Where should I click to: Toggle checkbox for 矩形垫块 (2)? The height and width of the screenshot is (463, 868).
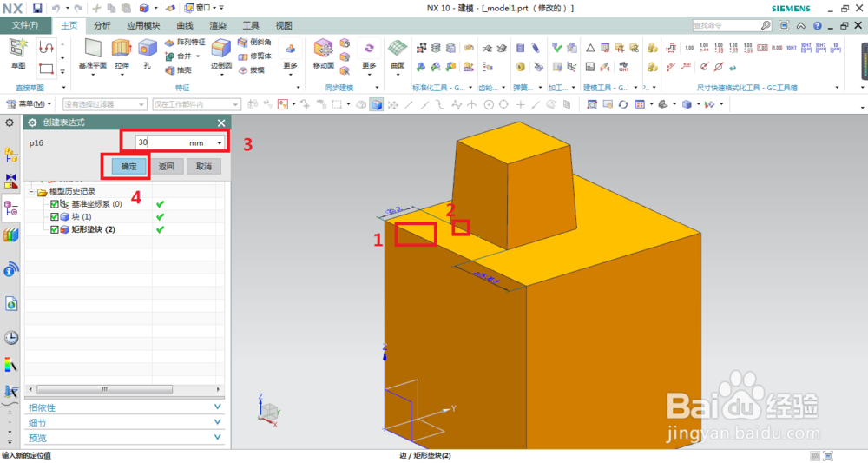(54, 229)
